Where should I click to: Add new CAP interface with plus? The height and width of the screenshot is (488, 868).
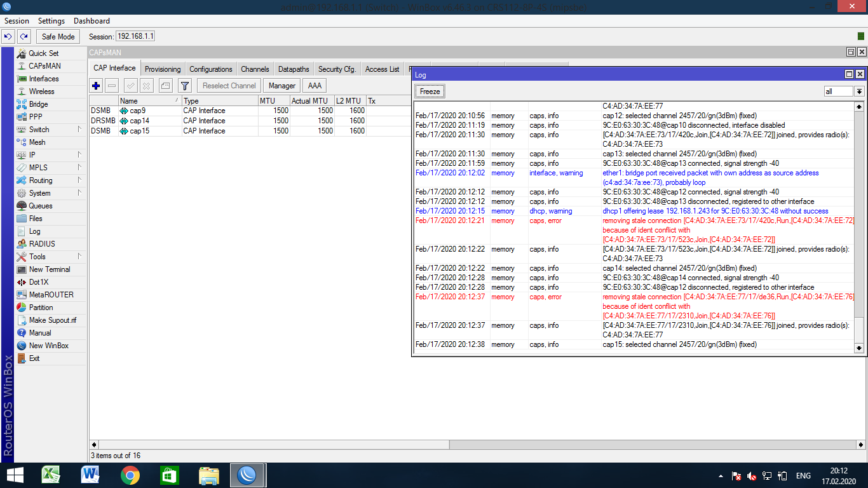click(96, 85)
